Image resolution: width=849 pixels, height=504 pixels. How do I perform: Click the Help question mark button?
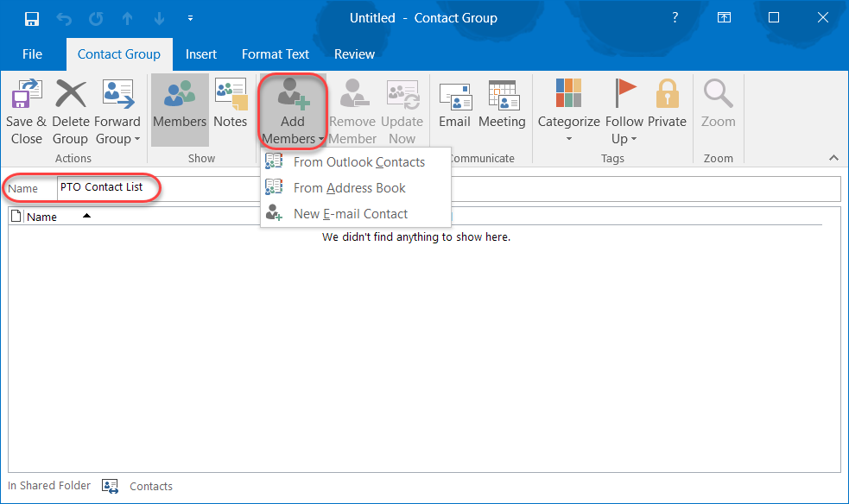(x=675, y=17)
